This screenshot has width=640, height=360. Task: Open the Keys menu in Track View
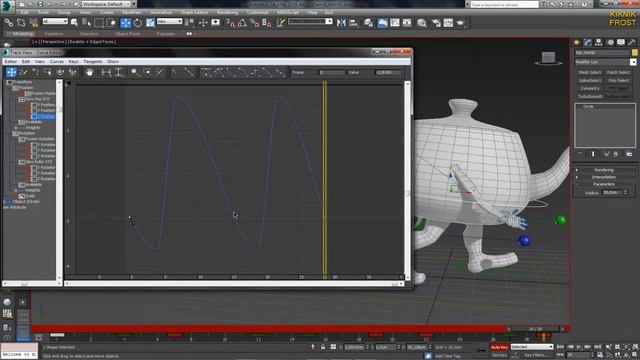coord(73,62)
